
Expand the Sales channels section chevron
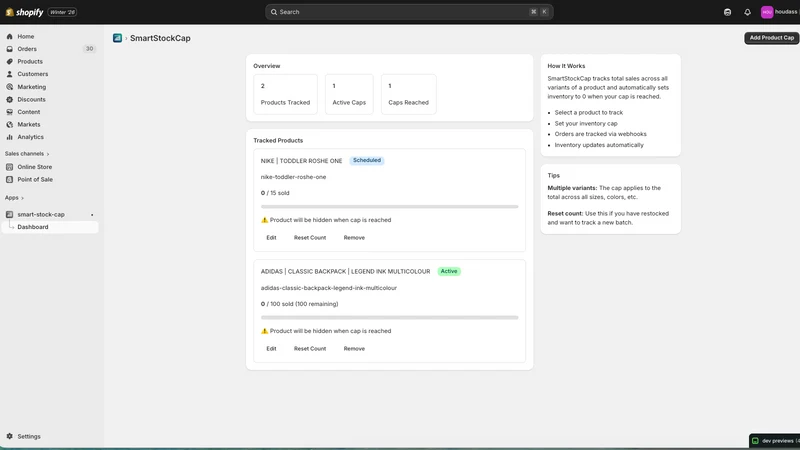tap(48, 154)
